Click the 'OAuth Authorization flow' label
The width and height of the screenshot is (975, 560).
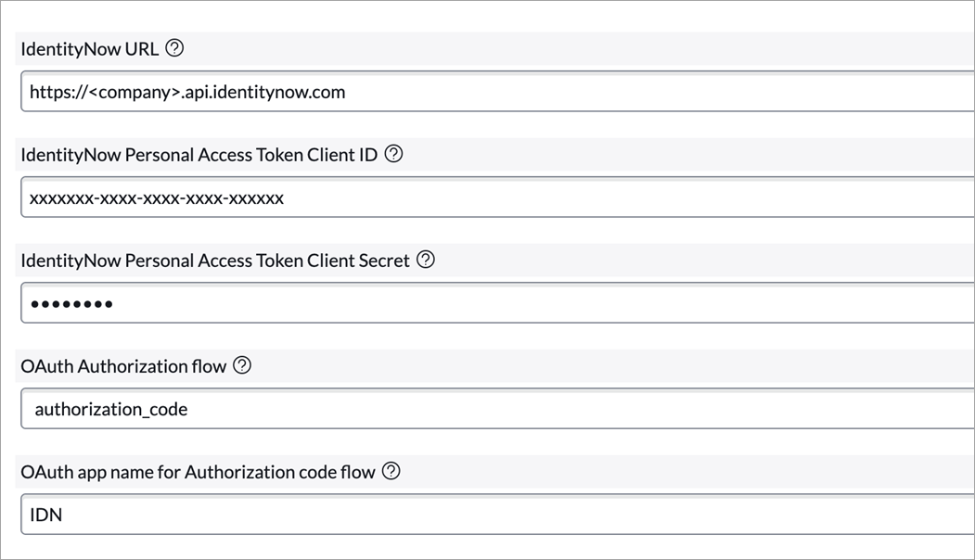pyautogui.click(x=123, y=366)
